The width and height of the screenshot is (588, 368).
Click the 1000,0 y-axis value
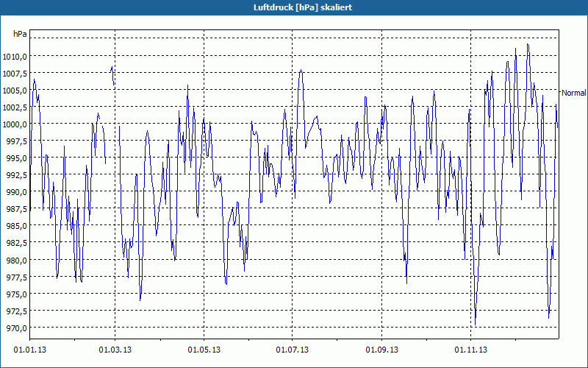pos(15,124)
